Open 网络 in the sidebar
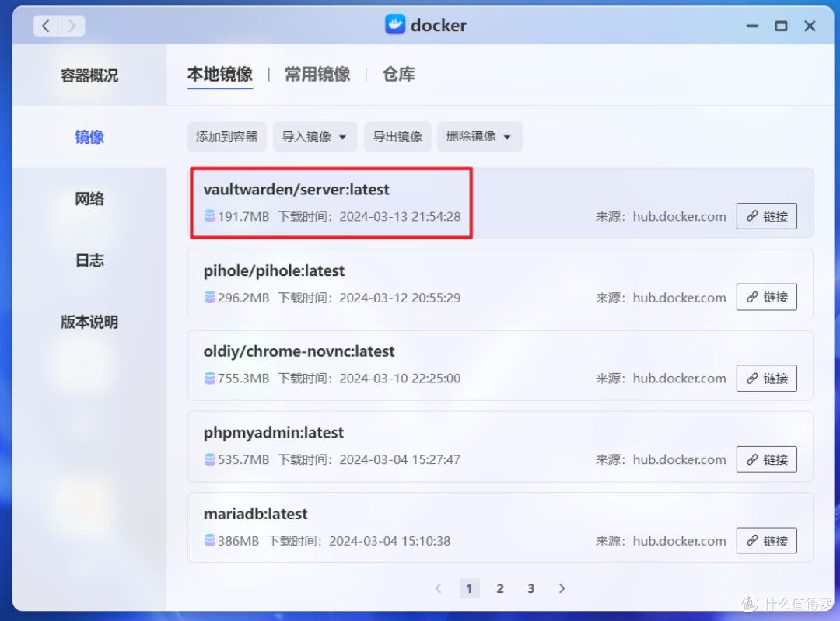This screenshot has height=621, width=840. pos(89,199)
